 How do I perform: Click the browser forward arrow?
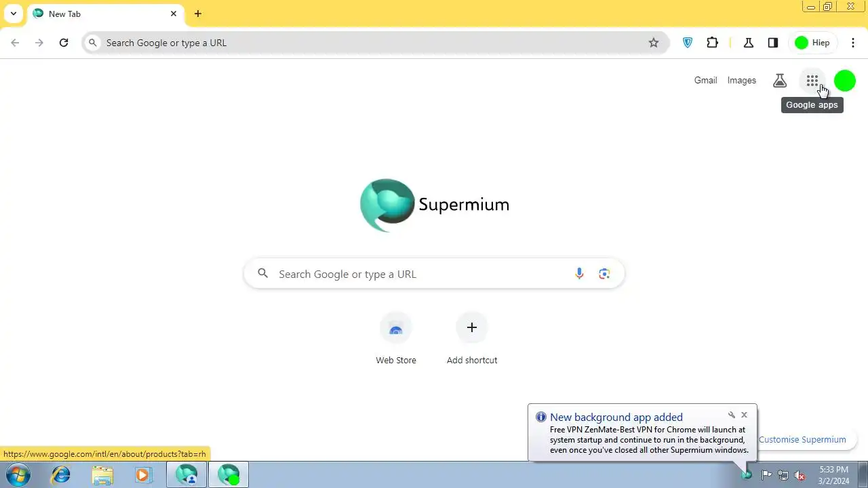(x=39, y=43)
